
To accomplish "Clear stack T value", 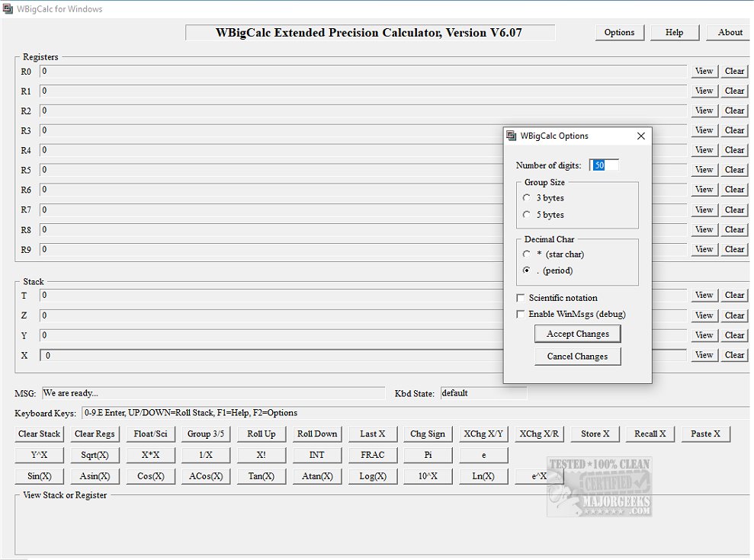I will pyautogui.click(x=734, y=295).
